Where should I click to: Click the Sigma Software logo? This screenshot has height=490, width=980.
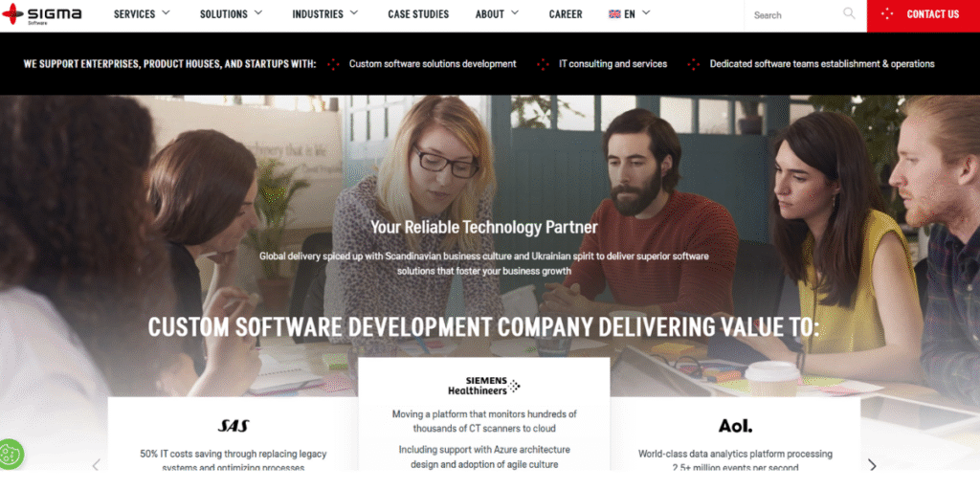(42, 13)
